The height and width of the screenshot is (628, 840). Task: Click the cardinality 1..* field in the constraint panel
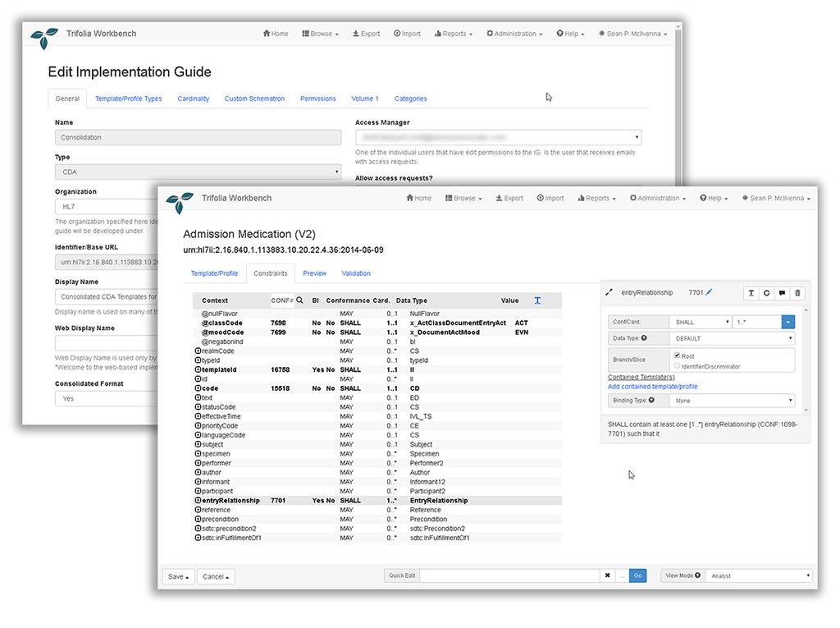[757, 322]
